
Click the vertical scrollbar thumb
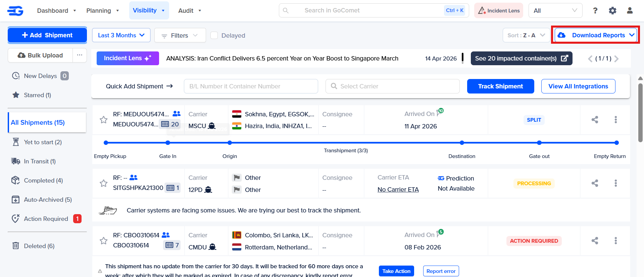click(x=640, y=113)
